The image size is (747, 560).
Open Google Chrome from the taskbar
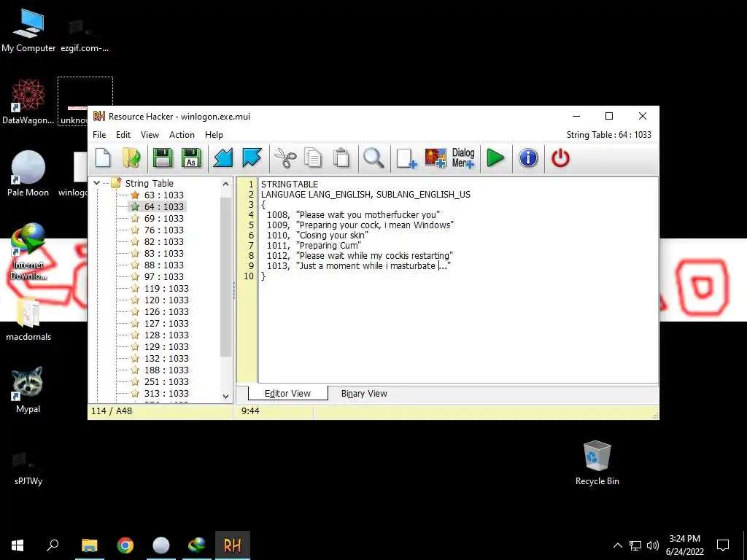(x=125, y=545)
